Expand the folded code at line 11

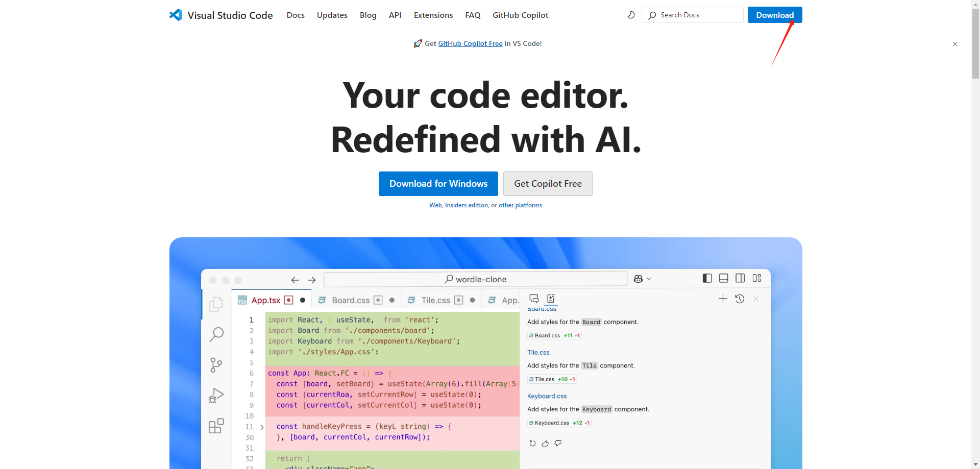[x=262, y=427]
